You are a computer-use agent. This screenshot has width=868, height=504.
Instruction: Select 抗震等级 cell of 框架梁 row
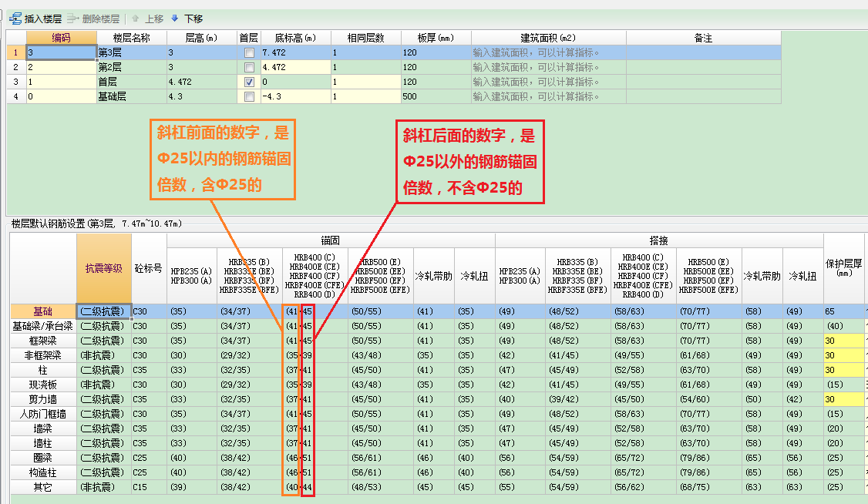(x=104, y=341)
